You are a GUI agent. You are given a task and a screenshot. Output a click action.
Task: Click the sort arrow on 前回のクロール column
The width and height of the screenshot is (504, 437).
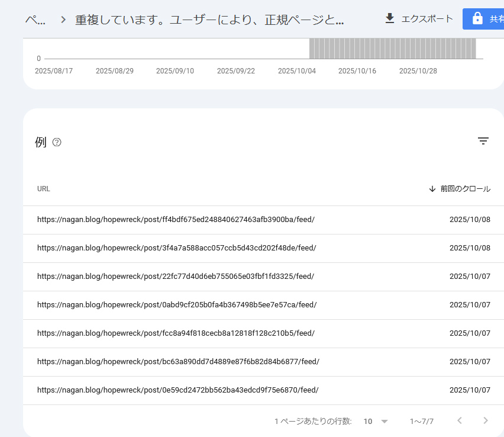tap(432, 188)
